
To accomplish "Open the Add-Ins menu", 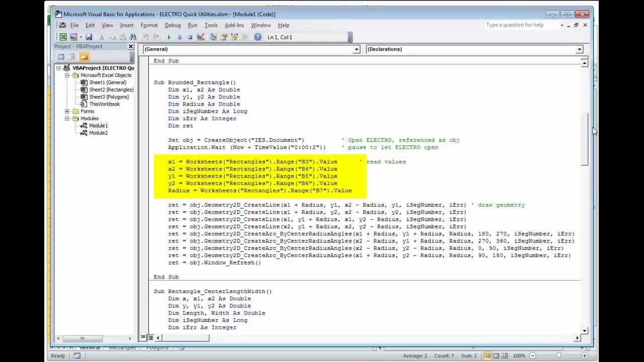I will coord(234,25).
